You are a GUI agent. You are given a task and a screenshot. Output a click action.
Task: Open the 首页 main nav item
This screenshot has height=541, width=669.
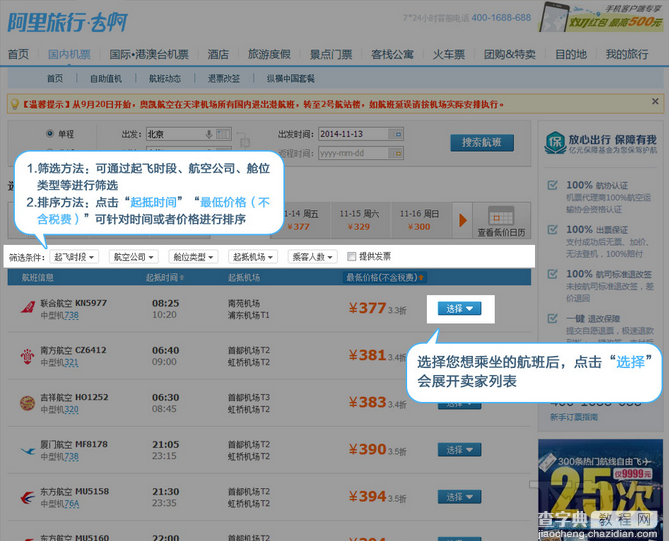(x=18, y=55)
